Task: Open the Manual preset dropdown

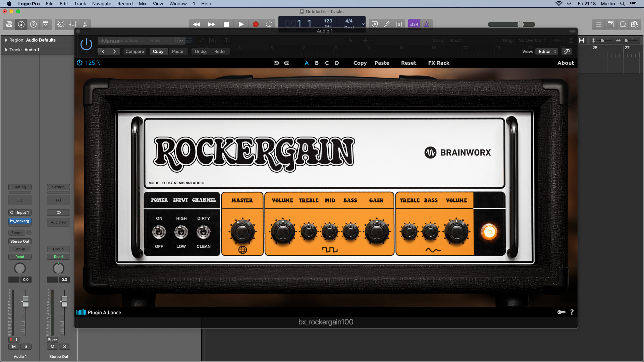Action: [142, 41]
